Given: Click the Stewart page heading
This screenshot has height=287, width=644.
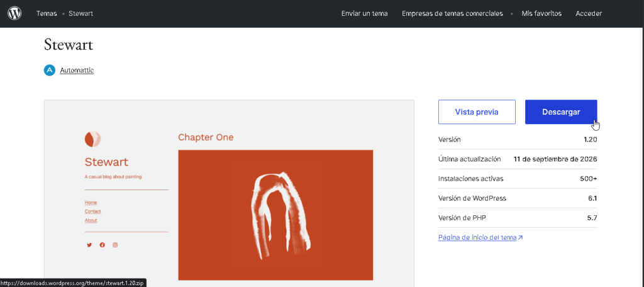Looking at the screenshot, I should (69, 45).
